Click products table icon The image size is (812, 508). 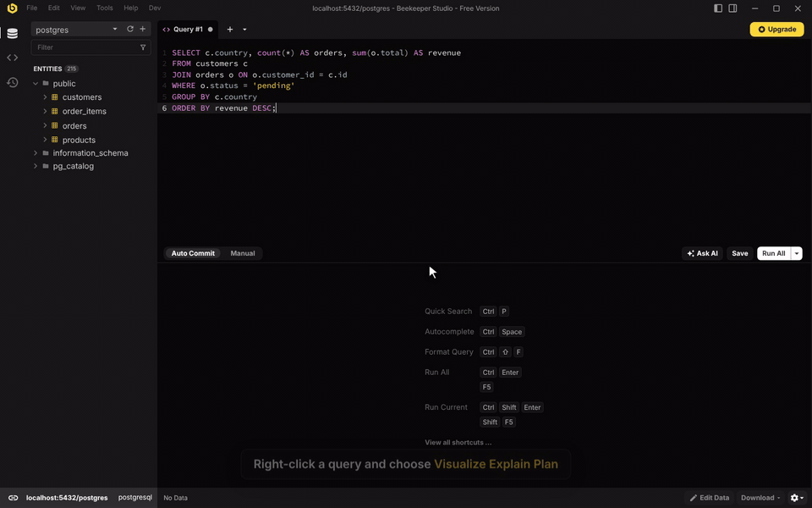coord(54,140)
